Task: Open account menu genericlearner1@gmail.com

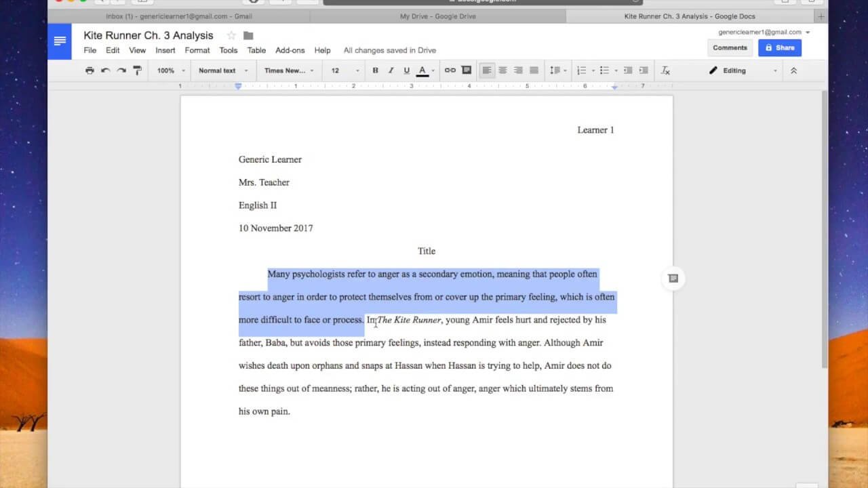Action: click(764, 32)
